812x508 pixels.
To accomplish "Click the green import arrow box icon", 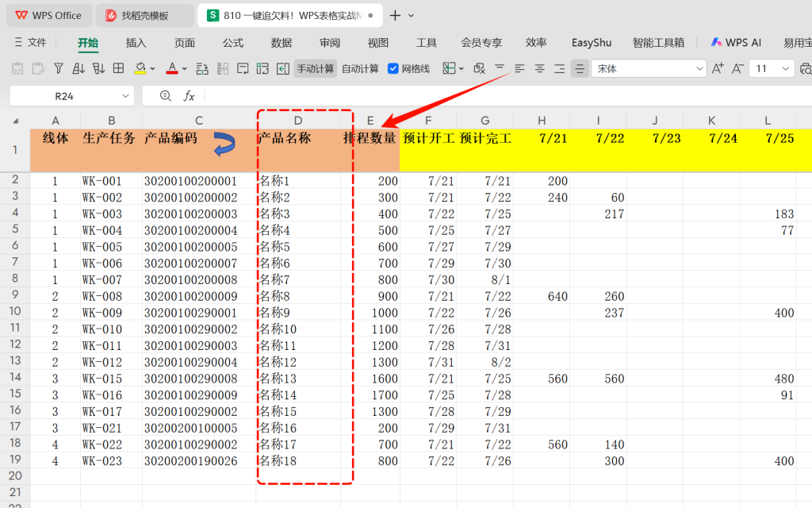I will 283,68.
